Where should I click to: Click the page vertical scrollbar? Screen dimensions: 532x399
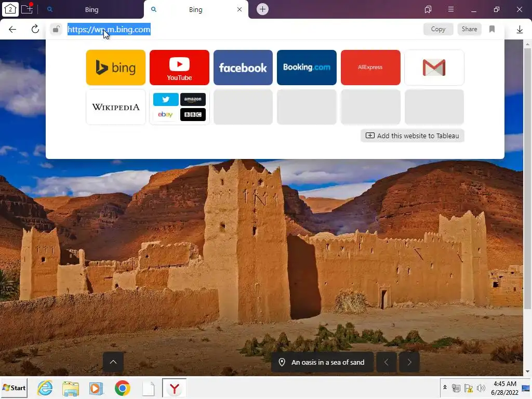[527, 179]
